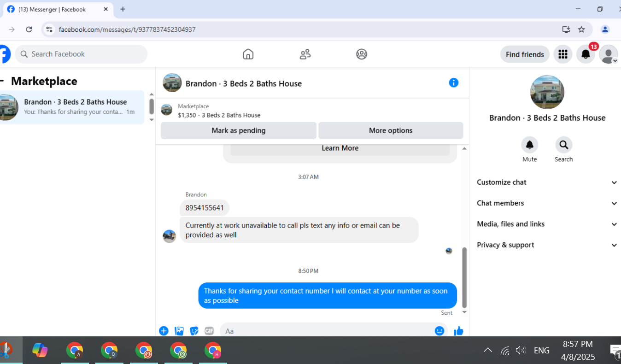Click the install app icon in address bar
This screenshot has width=621, height=364.
(x=566, y=29)
